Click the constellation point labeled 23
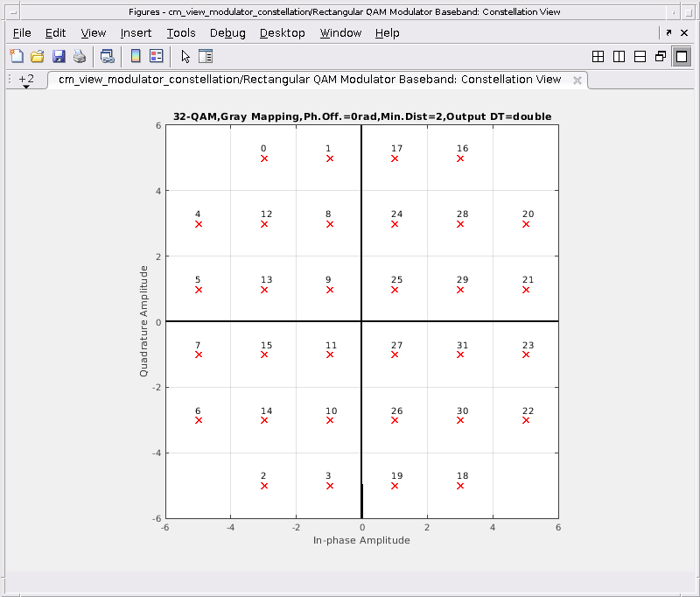The width and height of the screenshot is (700, 597). [x=526, y=355]
